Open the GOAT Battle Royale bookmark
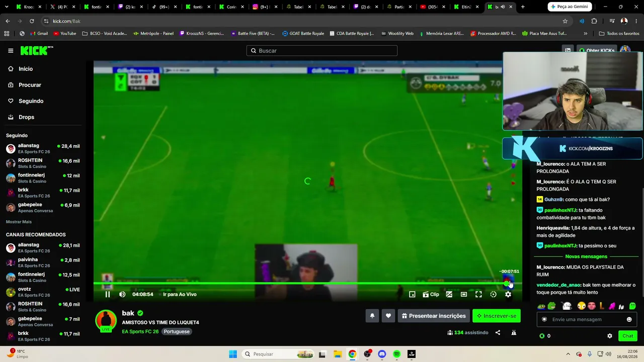Viewport: 644px width, 362px height. coord(303,34)
